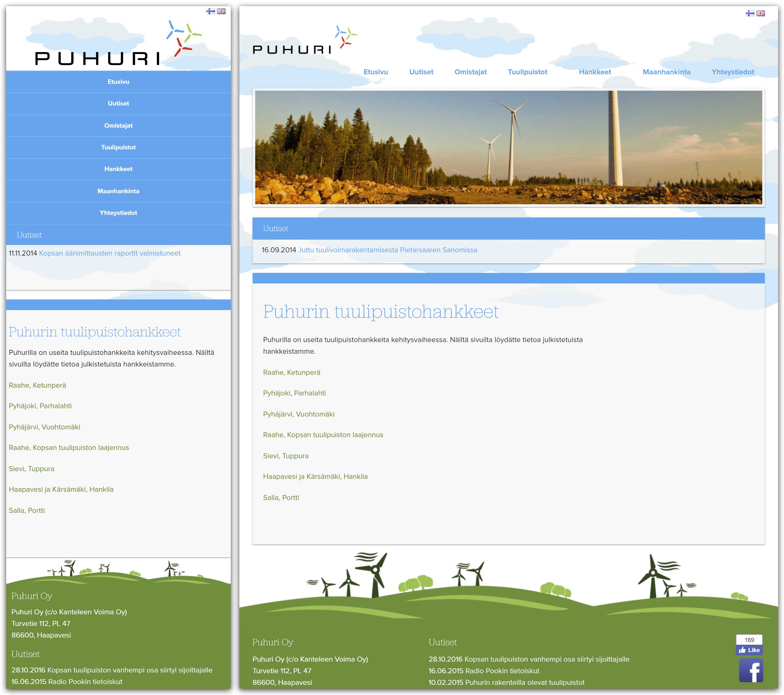Select Yhteystiedot in desktop navigation bar
Screen dimensions: 784x695
[x=733, y=72]
